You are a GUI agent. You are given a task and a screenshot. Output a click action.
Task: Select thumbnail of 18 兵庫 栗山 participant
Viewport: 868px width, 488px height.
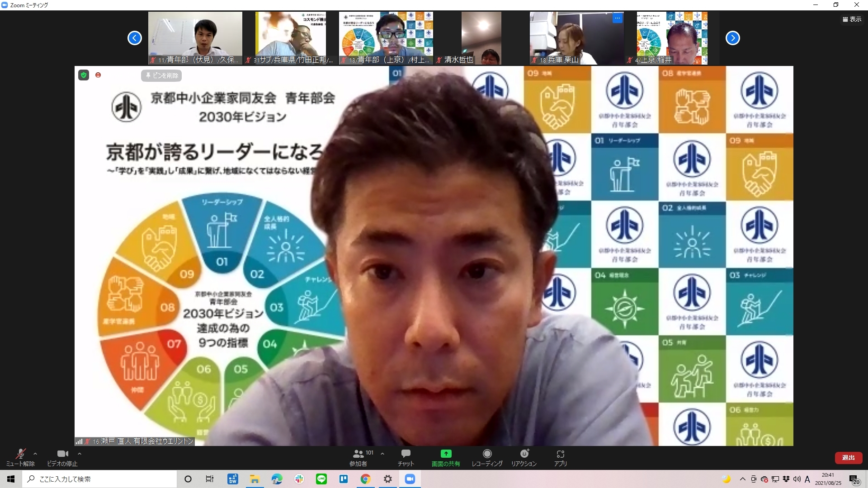(x=577, y=38)
